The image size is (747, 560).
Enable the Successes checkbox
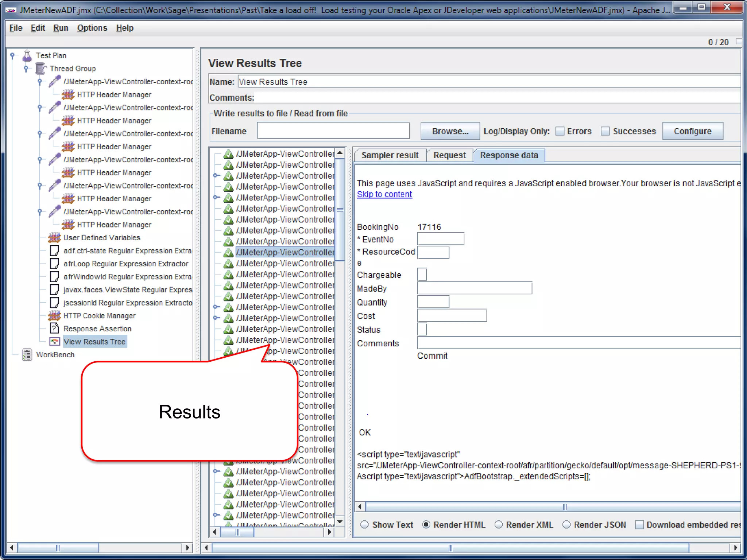(x=605, y=131)
